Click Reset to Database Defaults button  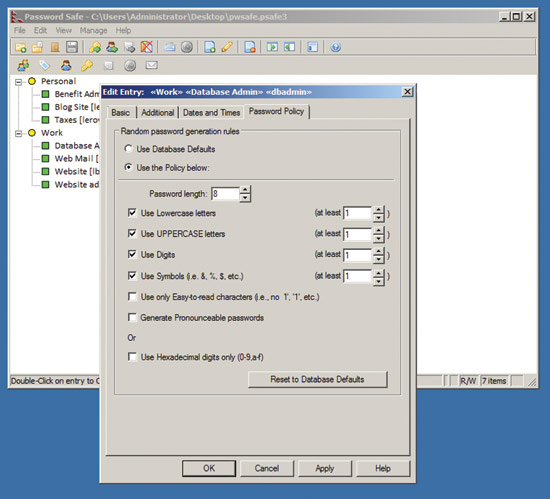(x=317, y=379)
